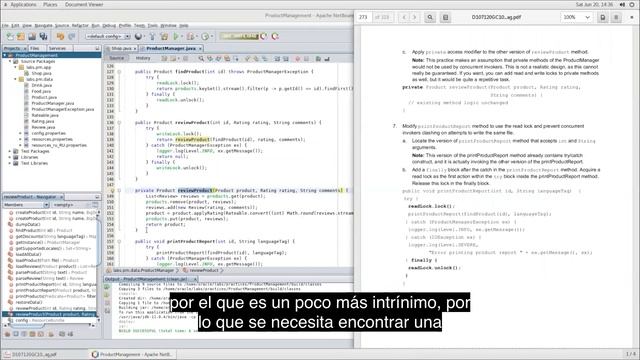
Task: Click the memory usage progress bar
Action: pos(239,36)
